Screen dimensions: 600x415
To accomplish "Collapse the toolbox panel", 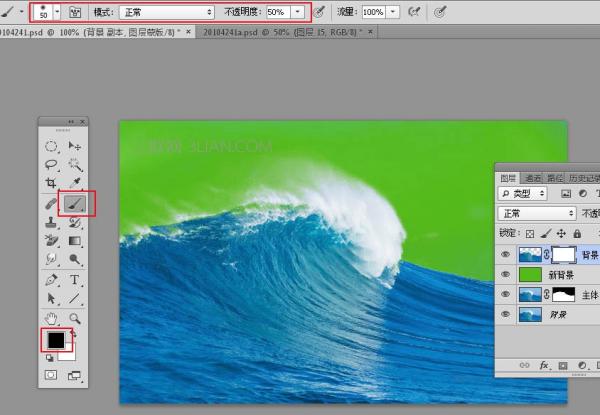I will click(x=71, y=122).
